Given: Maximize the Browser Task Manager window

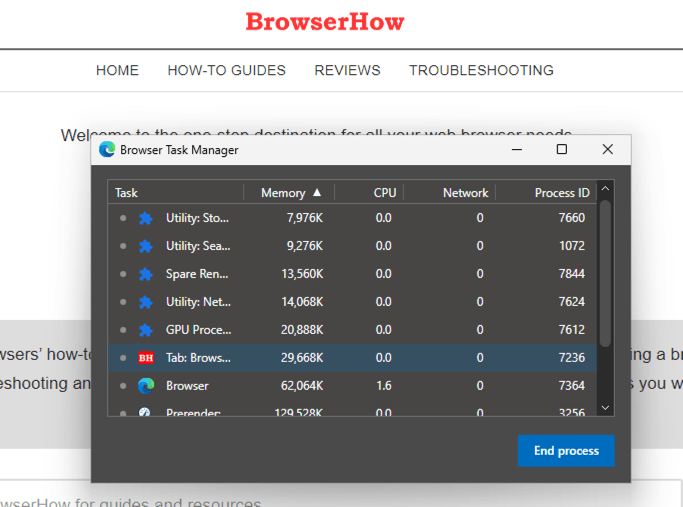Looking at the screenshot, I should coord(562,150).
